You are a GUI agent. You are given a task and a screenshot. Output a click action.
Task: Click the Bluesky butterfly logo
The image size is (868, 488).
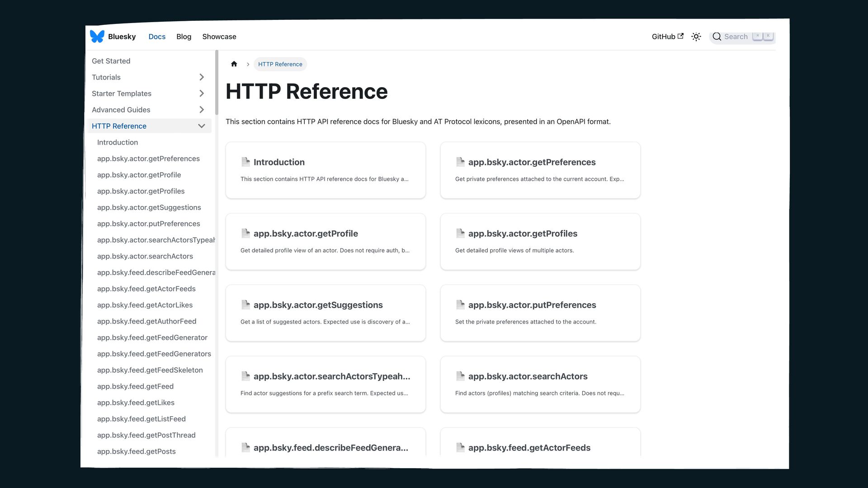coord(97,36)
